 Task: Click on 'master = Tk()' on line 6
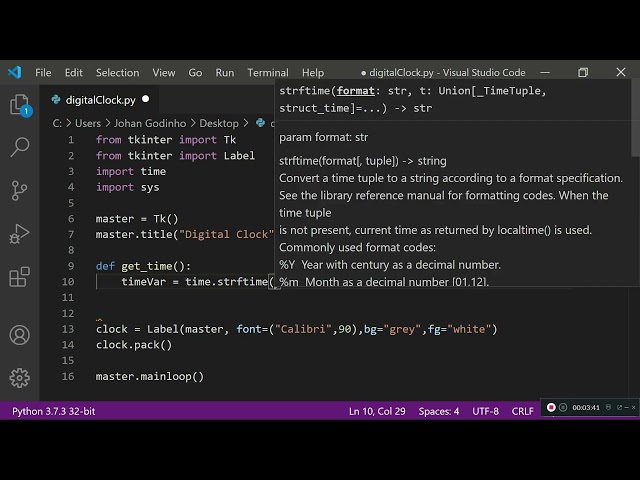click(x=137, y=219)
